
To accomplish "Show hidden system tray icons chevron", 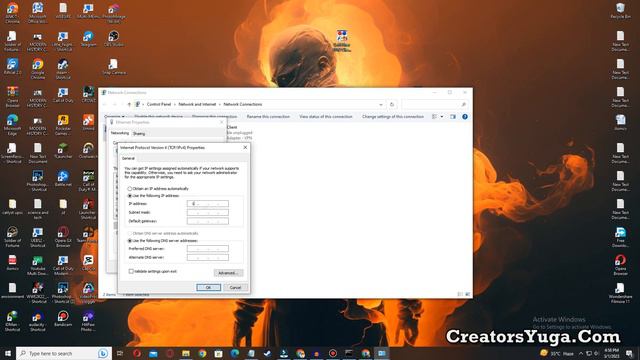I will pos(581,353).
